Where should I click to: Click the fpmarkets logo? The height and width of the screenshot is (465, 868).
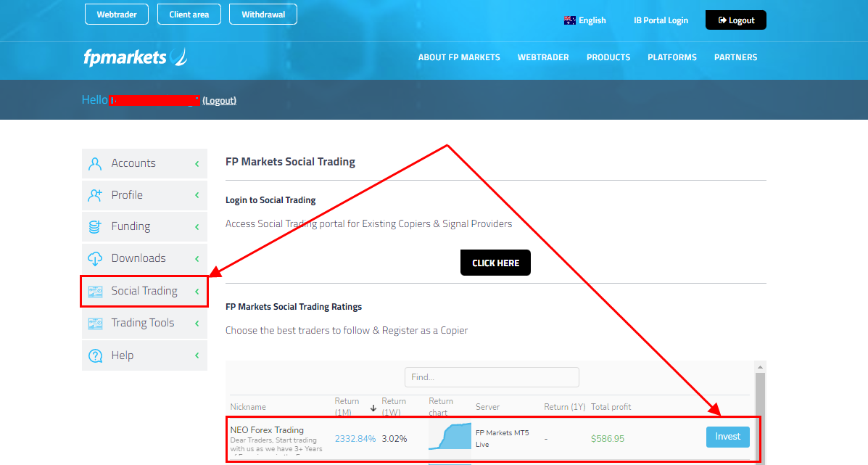pos(135,57)
